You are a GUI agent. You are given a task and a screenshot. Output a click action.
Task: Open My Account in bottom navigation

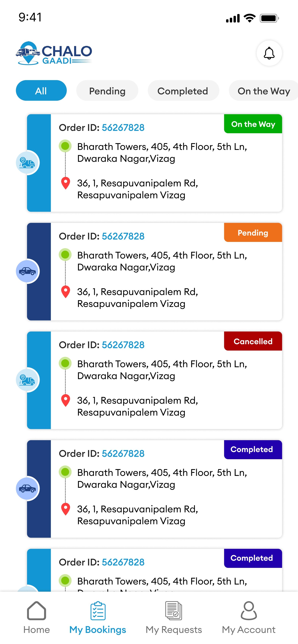(x=248, y=617)
